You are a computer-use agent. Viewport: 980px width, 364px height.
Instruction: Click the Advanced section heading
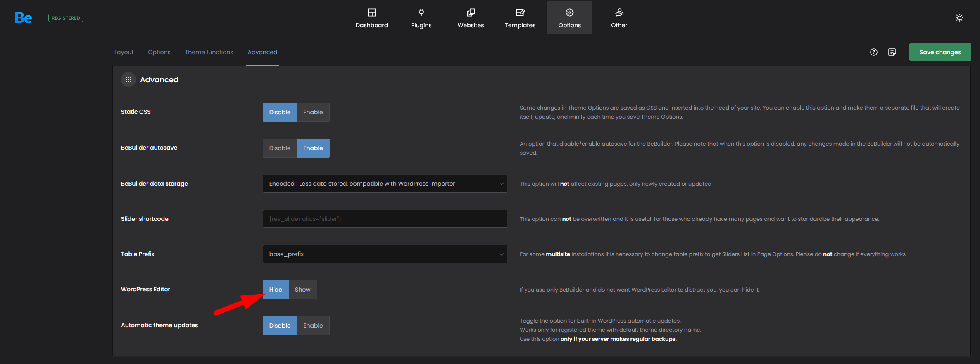coord(159,79)
